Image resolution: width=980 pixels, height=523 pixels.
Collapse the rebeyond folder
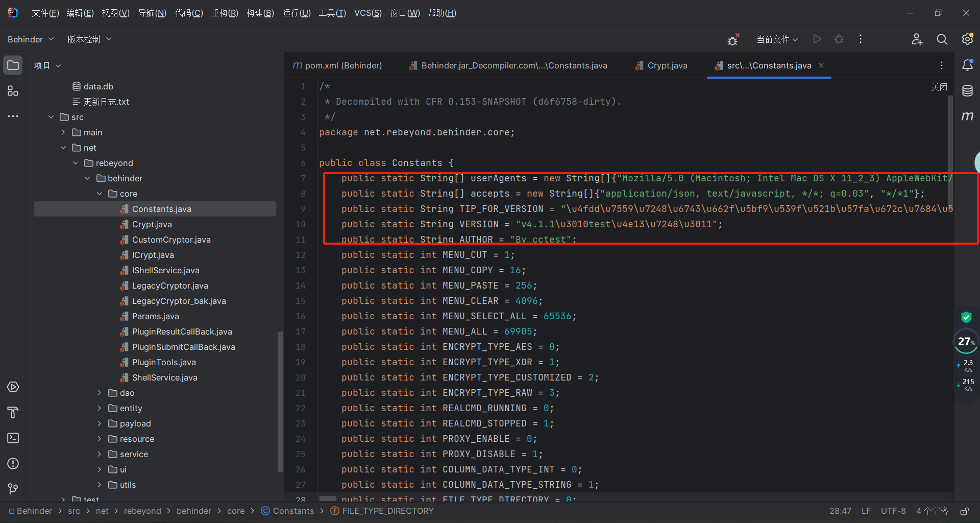point(76,163)
